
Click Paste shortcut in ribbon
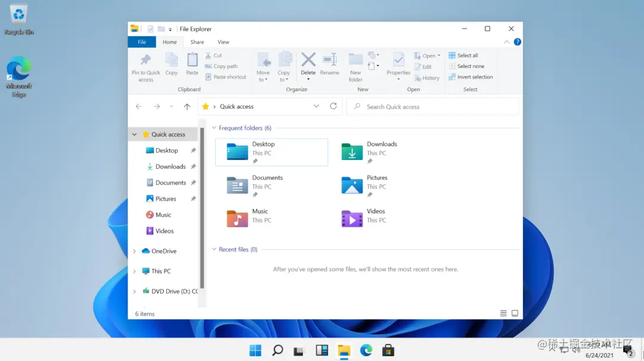pyautogui.click(x=225, y=77)
